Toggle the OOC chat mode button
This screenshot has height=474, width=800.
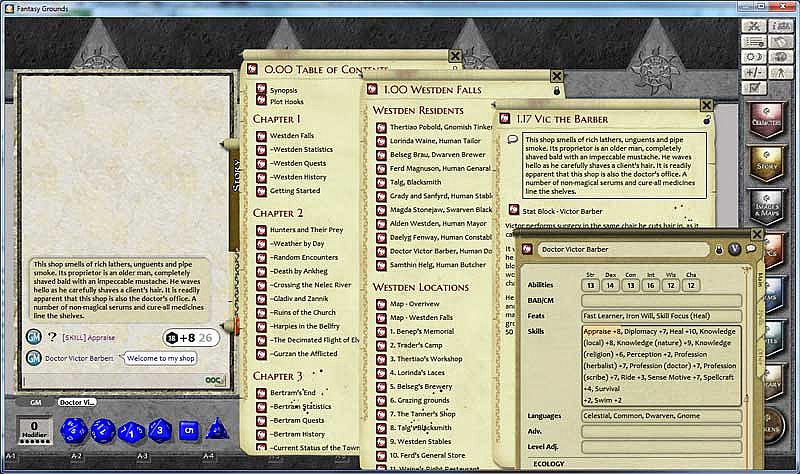tap(214, 380)
